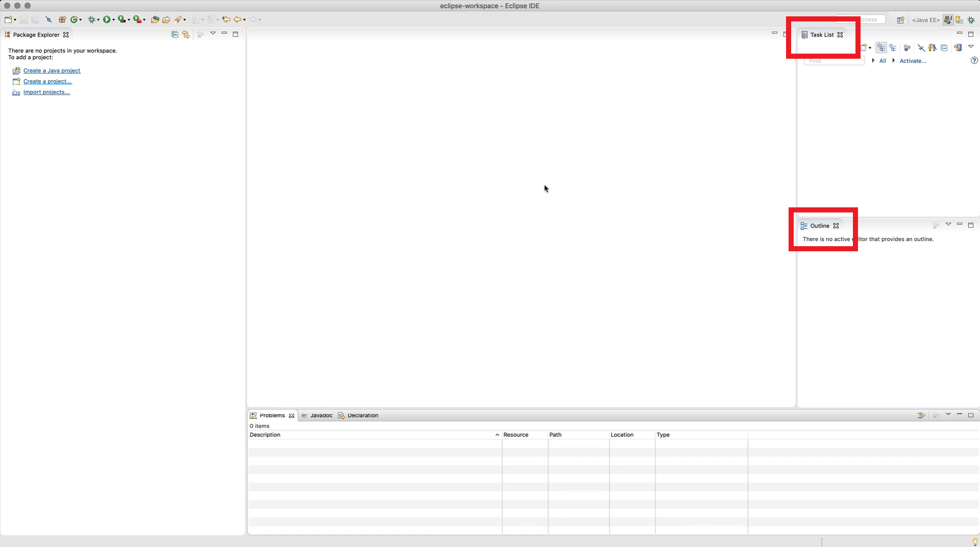
Task: Open Package Explorer view menu triangle
Action: pos(213,33)
